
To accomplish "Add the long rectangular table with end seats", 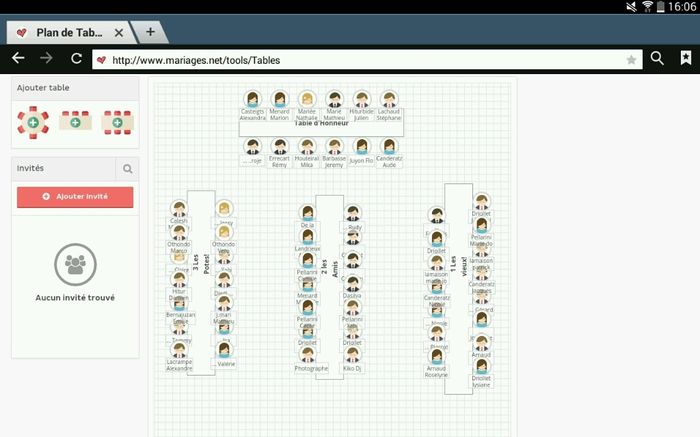I will point(117,122).
